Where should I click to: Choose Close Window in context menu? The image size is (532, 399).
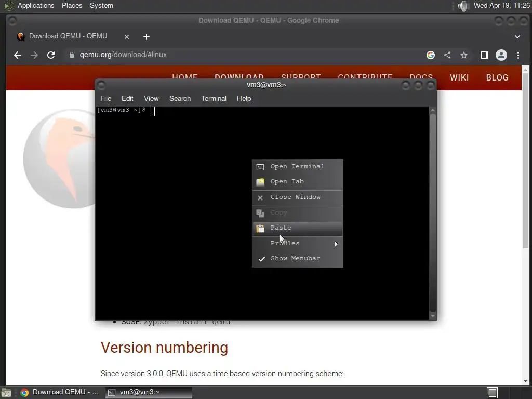[x=298, y=197]
